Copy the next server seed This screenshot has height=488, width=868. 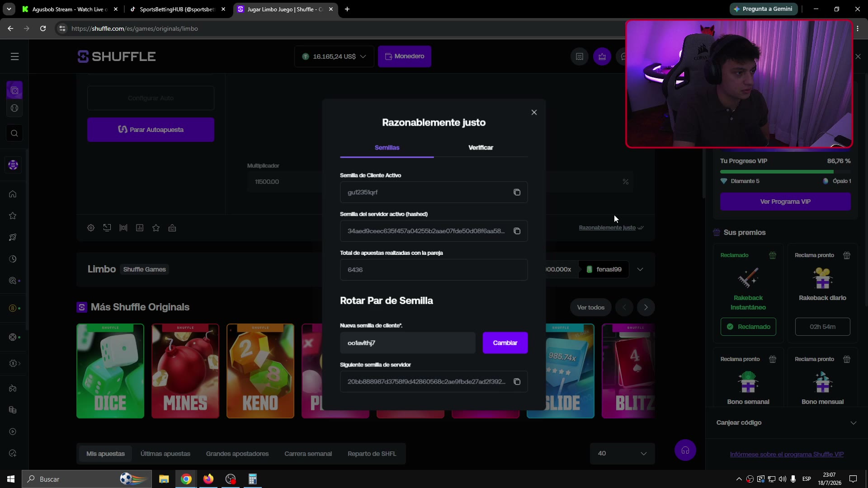click(517, 381)
